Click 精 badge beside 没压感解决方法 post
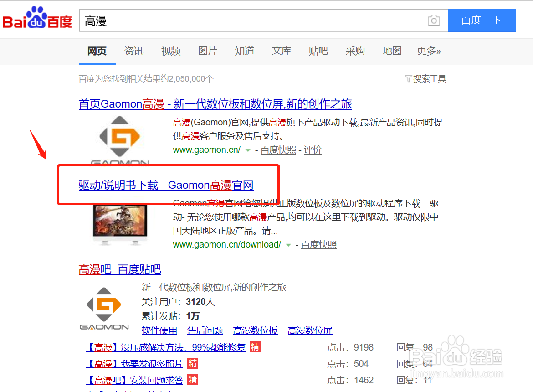Image resolution: width=533 pixels, height=392 pixels. 255,347
